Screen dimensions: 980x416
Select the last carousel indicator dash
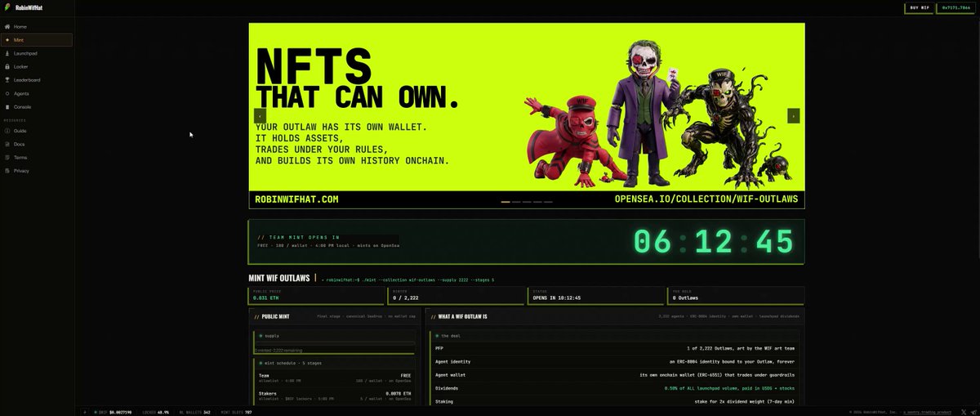[x=548, y=202]
